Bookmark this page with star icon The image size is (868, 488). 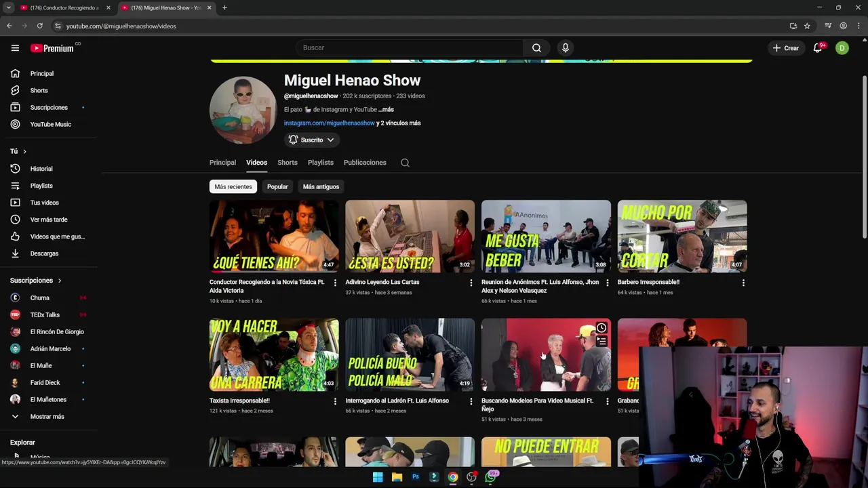tap(807, 26)
